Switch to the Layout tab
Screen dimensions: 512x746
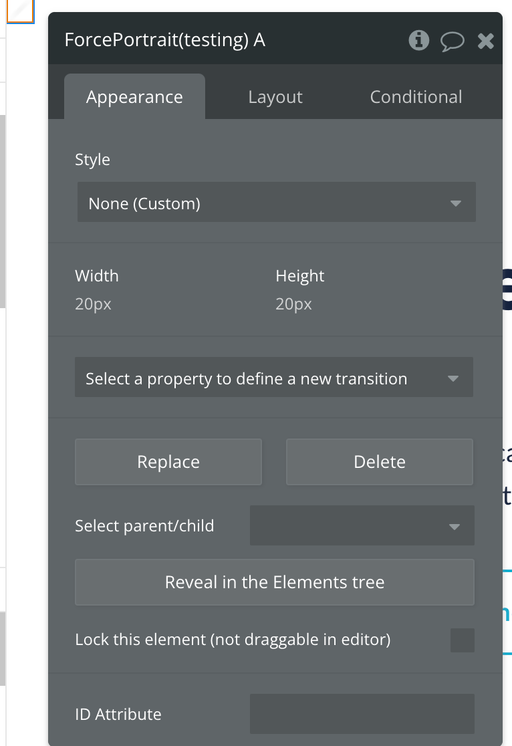(275, 97)
